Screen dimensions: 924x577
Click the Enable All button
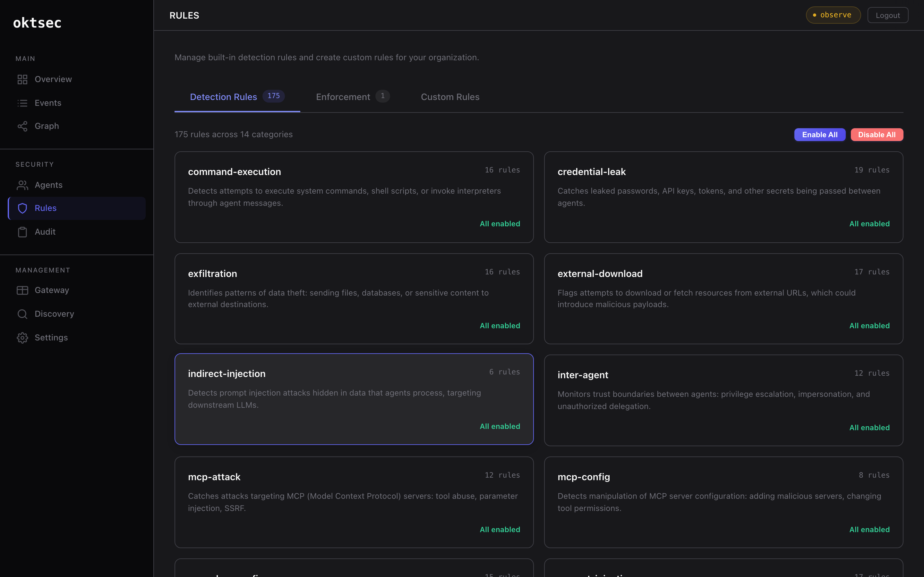tap(819, 134)
